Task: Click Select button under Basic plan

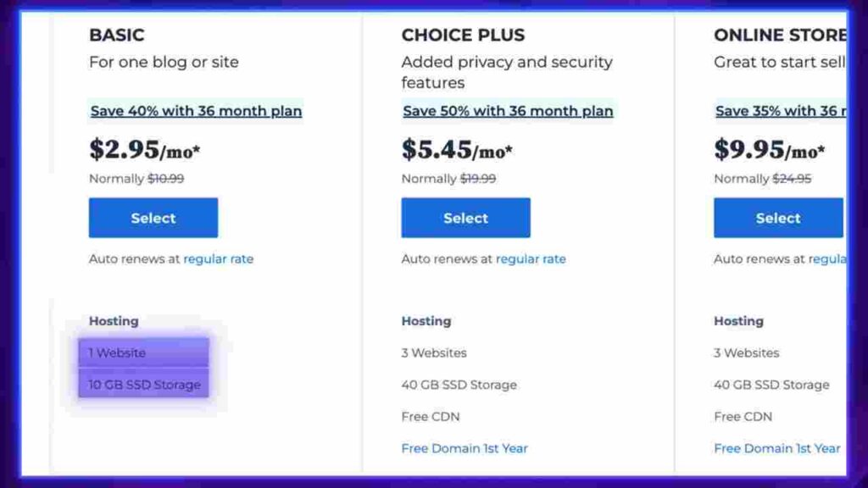Action: [x=153, y=218]
